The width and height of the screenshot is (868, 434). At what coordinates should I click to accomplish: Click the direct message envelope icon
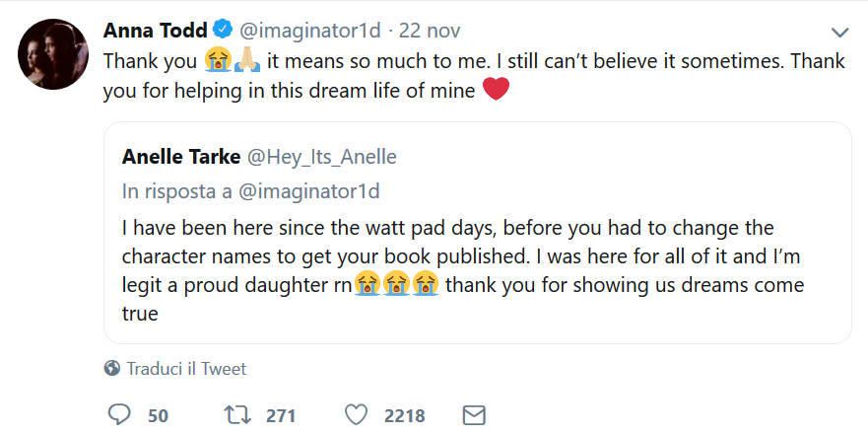(x=473, y=415)
